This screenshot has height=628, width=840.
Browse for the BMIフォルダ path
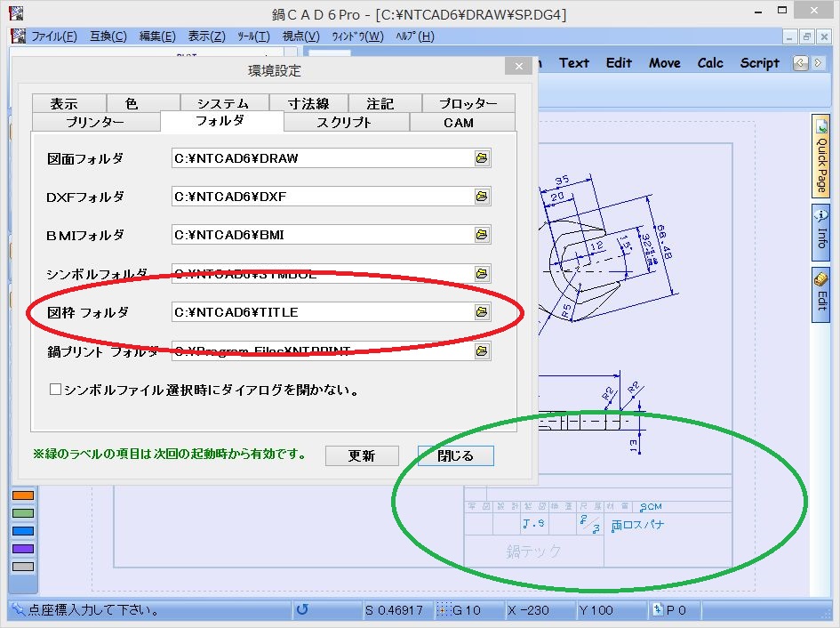[x=482, y=234]
